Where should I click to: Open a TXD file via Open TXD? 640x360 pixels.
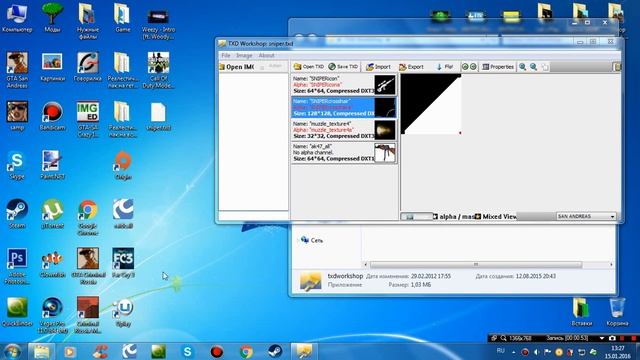click(309, 67)
